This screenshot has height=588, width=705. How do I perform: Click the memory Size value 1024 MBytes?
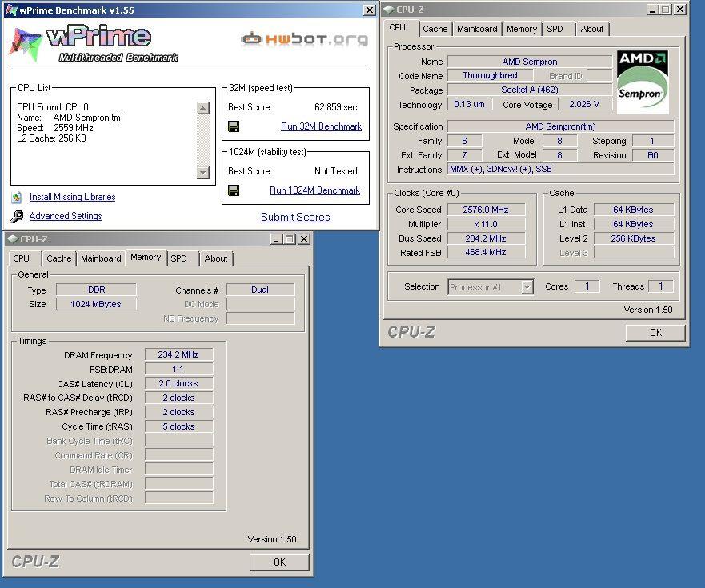pyautogui.click(x=96, y=304)
